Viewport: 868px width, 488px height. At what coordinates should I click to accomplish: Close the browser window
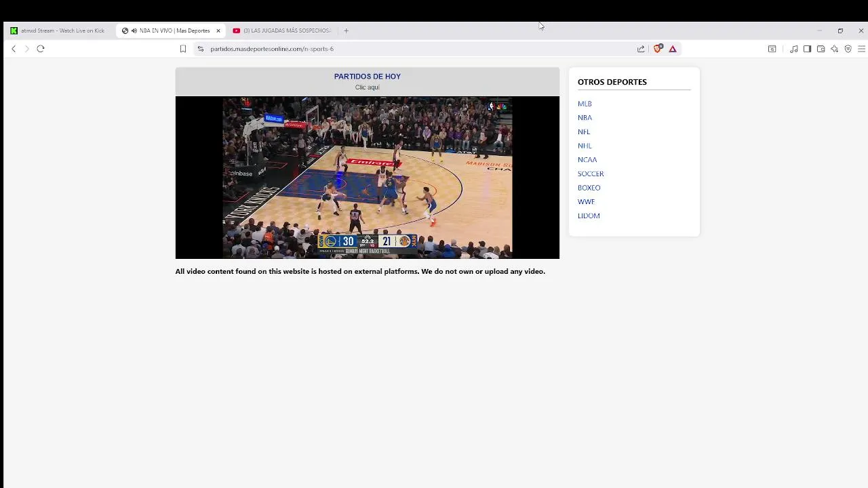861,30
